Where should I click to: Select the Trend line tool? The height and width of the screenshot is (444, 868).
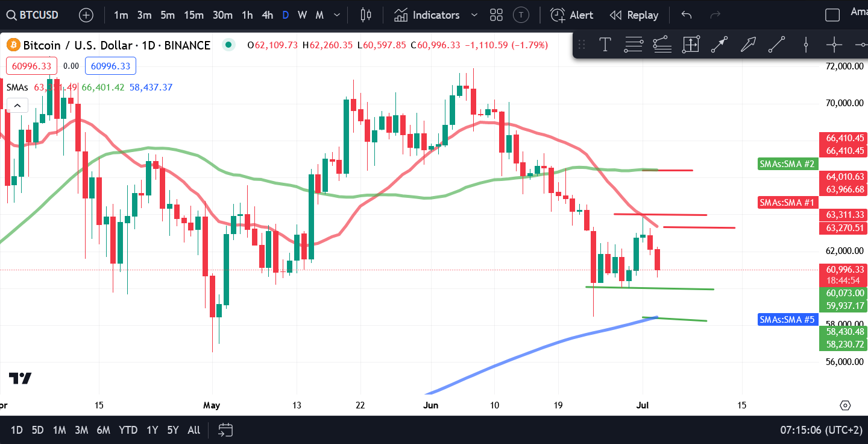[776, 44]
